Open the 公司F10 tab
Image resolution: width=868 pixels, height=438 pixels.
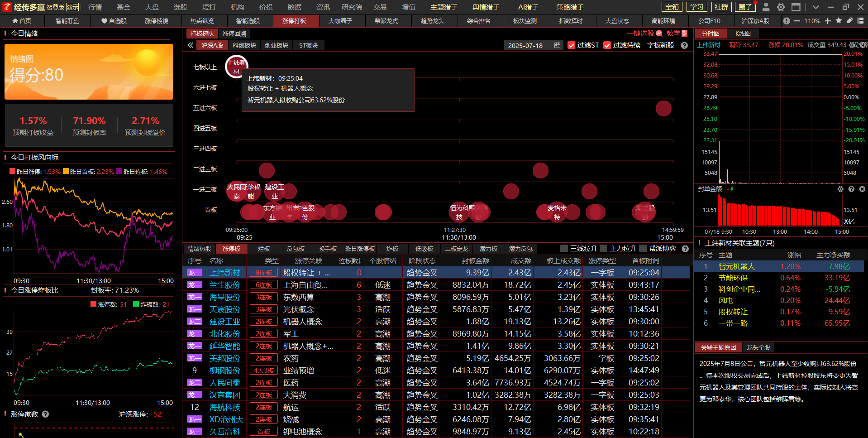709,21
